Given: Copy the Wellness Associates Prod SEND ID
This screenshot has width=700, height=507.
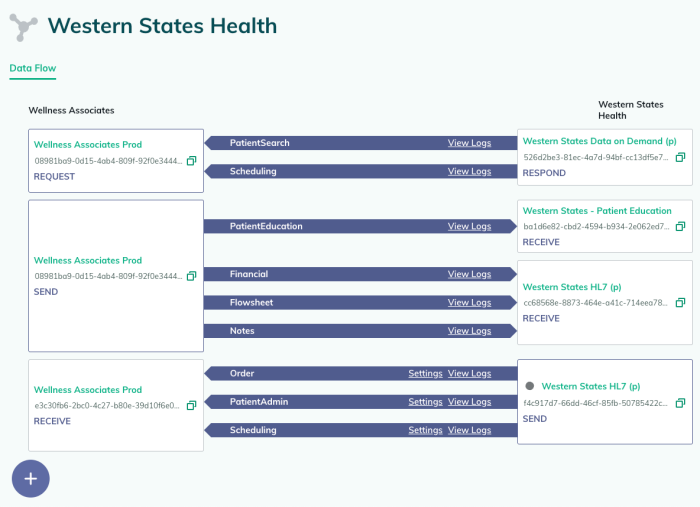Looking at the screenshot, I should (192, 276).
